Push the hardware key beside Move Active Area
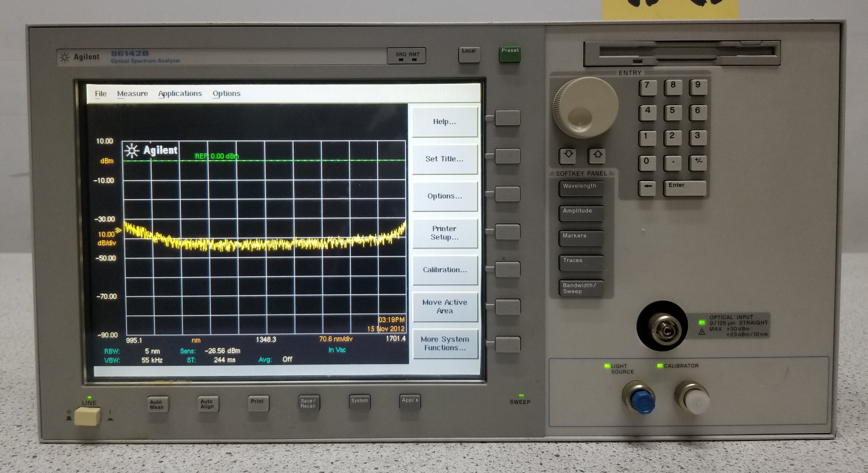This screenshot has width=868, height=473. tap(508, 307)
